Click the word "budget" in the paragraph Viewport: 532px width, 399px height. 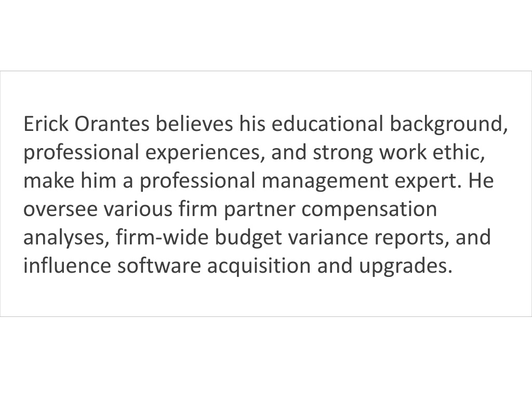tap(248, 238)
